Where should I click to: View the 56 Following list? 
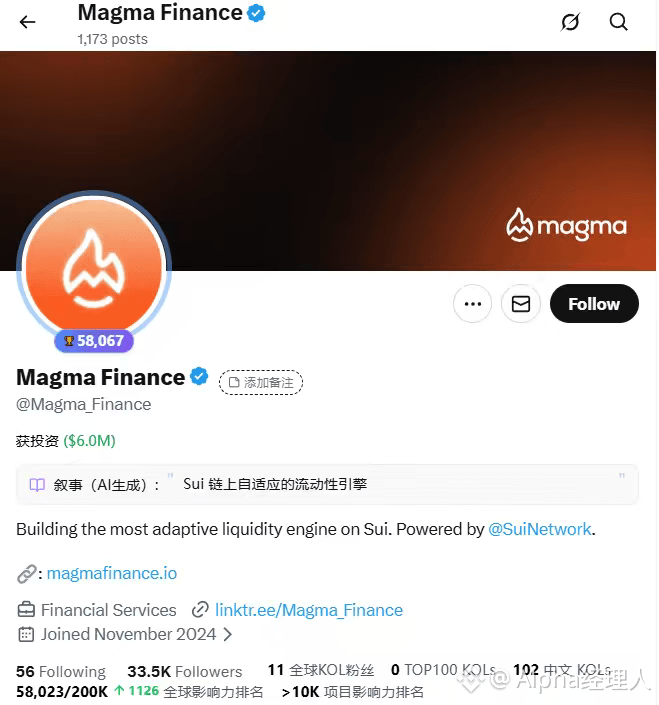click(x=61, y=672)
